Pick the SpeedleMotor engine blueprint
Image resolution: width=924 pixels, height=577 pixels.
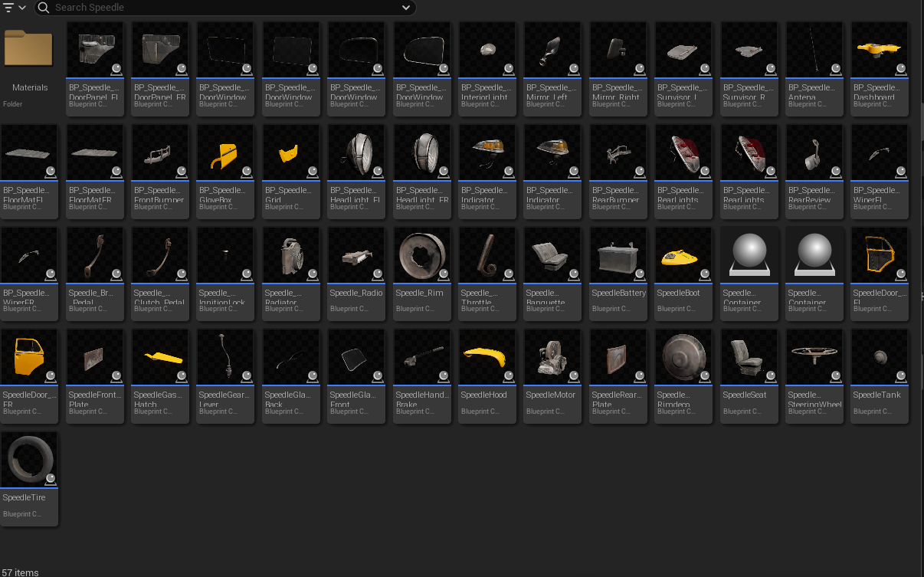[x=553, y=375]
